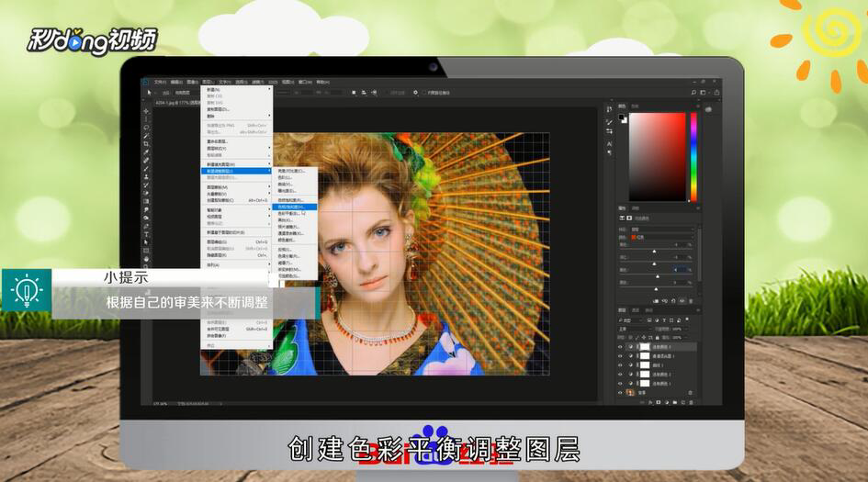Screen dimensions: 868x482
Task: Select the Eraser tool
Action: pyautogui.click(x=146, y=193)
